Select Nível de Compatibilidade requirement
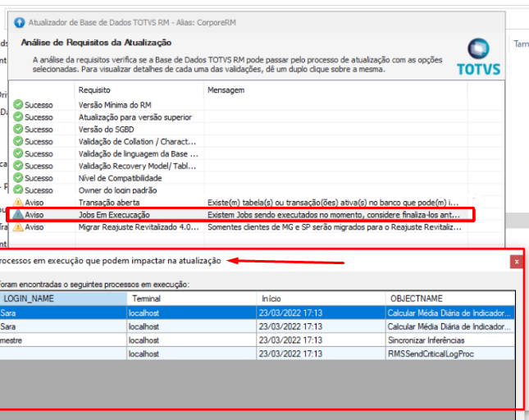Screen dimensions: 529x420 [x=120, y=178]
